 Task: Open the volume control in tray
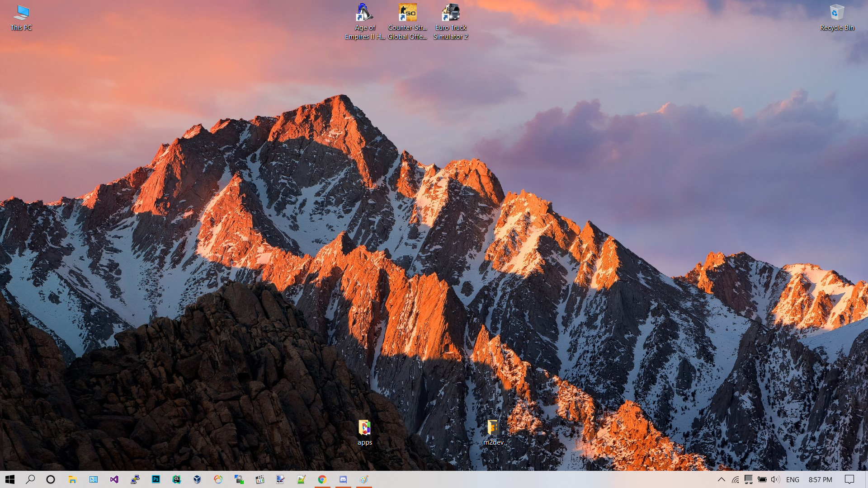(775, 479)
